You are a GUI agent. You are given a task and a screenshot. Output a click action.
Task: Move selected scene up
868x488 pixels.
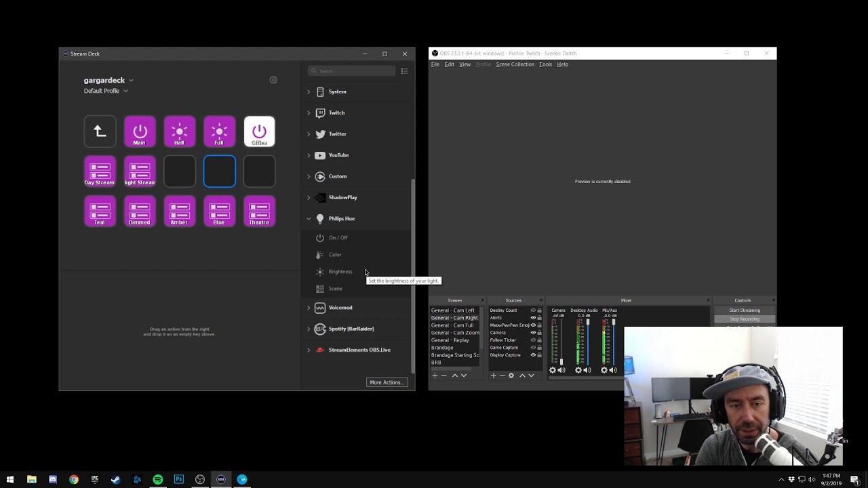coord(455,375)
